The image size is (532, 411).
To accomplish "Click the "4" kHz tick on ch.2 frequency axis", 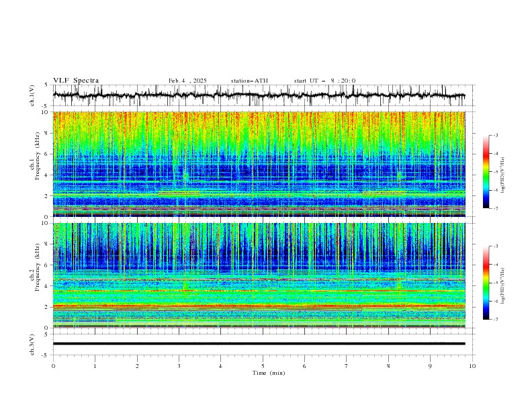I will [x=46, y=286].
